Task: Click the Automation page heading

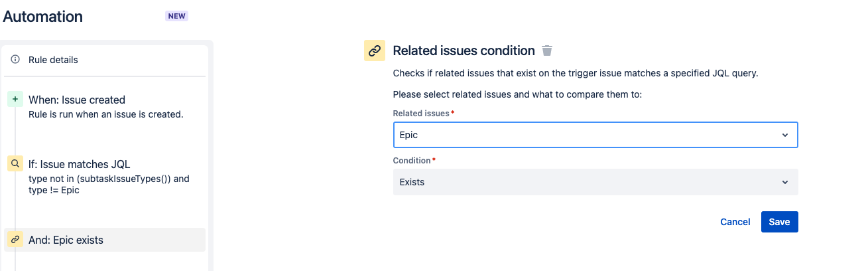Action: (x=43, y=17)
